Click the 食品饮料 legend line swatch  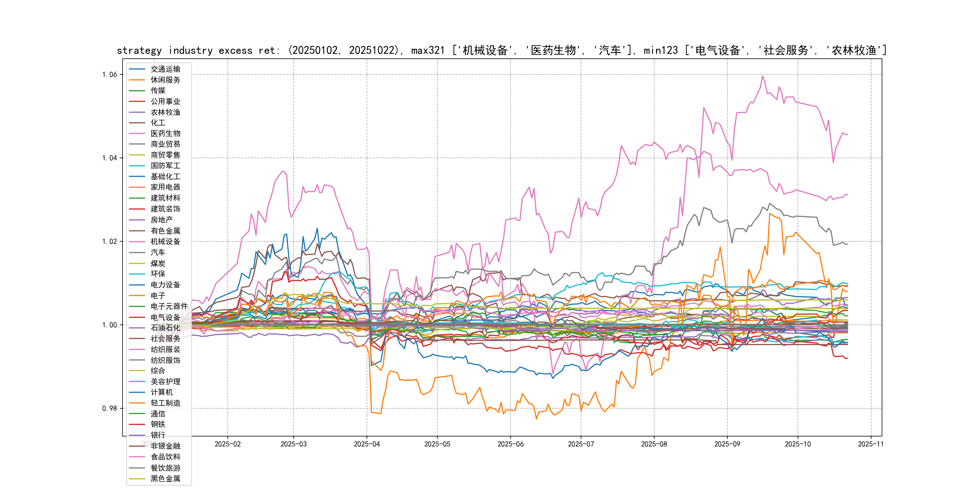pyautogui.click(x=137, y=457)
